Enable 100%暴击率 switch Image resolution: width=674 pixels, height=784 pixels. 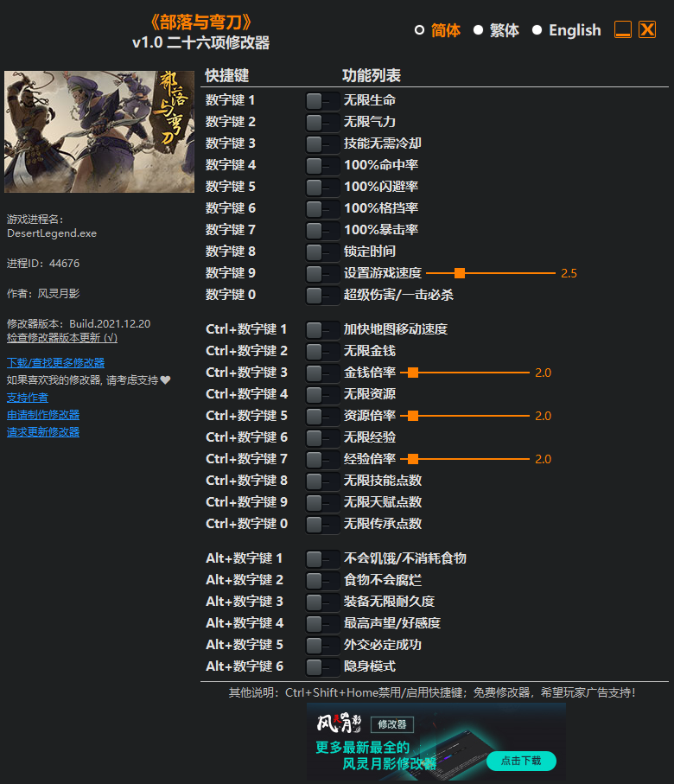pos(322,231)
